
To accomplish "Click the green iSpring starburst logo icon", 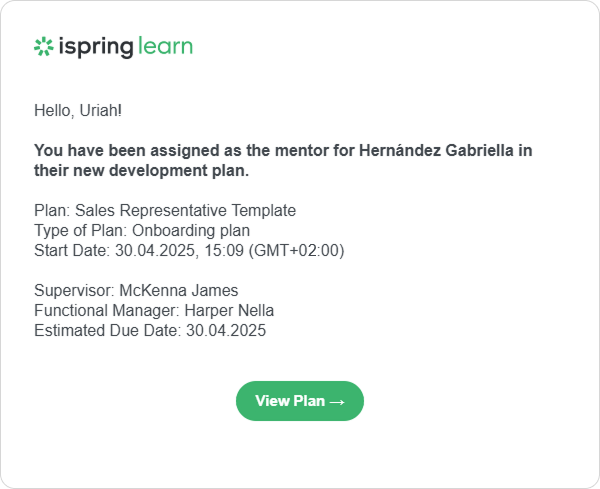I will [44, 46].
